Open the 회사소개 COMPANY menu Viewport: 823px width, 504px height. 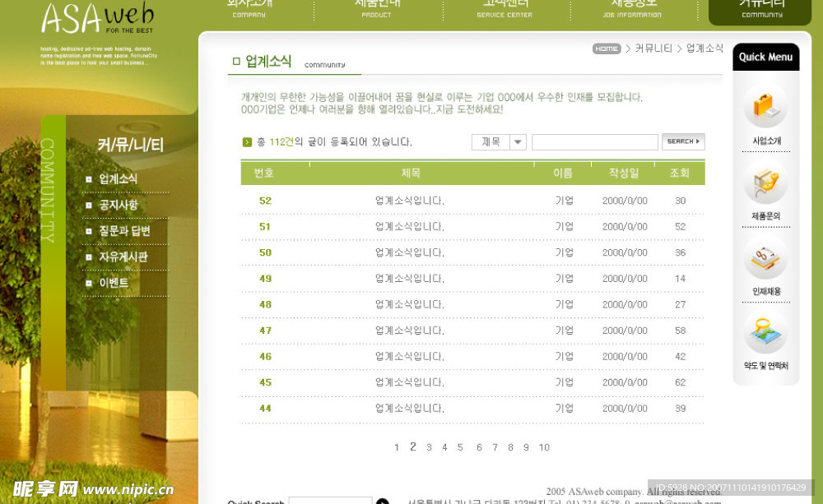pos(247,8)
